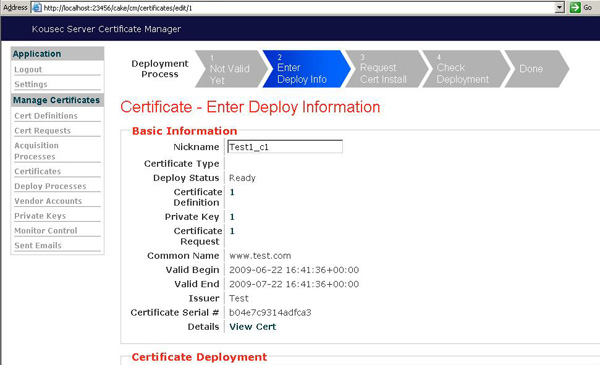Click the Basic Information section heading
The height and width of the screenshot is (365, 600).
click(184, 131)
